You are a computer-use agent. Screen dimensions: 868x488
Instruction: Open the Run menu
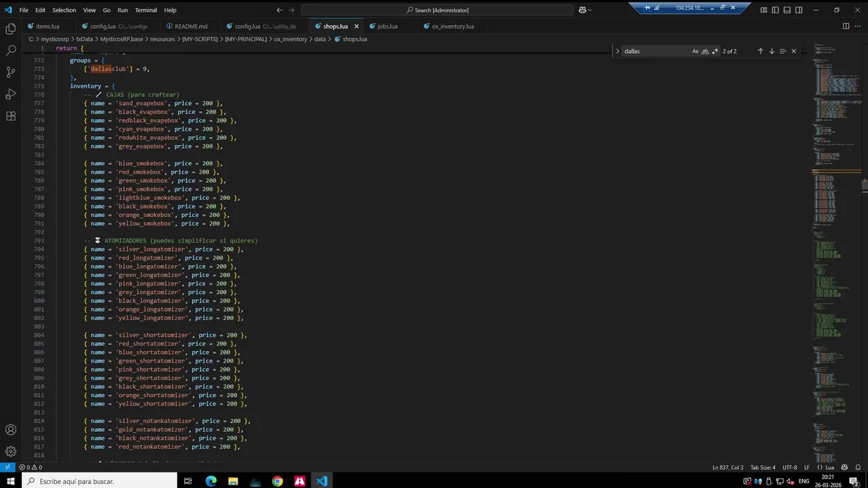click(122, 10)
